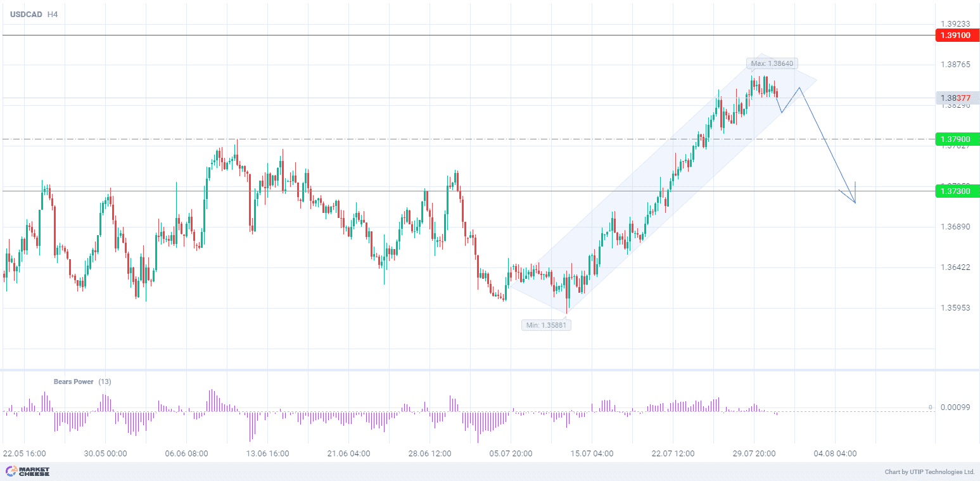
Task: Click the 04.08 04:00 date axis label
Action: (835, 454)
